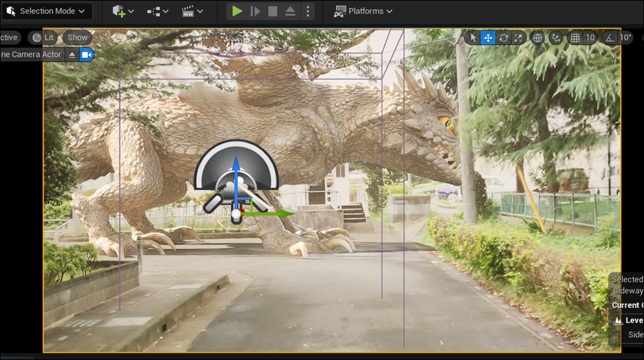Choose the Select objects mode arrow
Image resolution: width=644 pixels, height=360 pixels.
coord(473,38)
